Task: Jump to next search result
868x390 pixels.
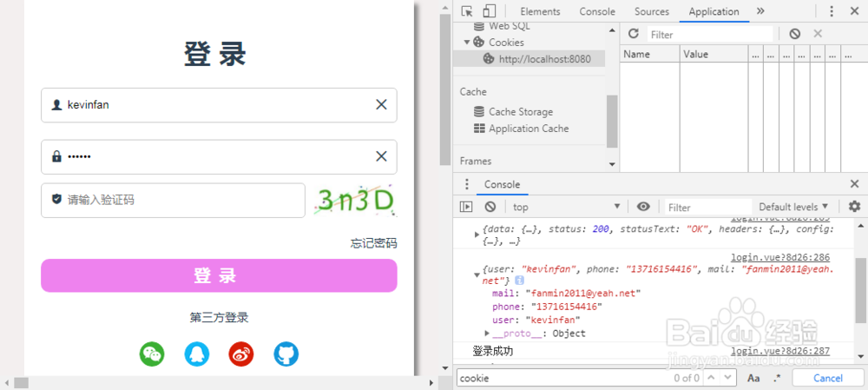Action: click(728, 378)
